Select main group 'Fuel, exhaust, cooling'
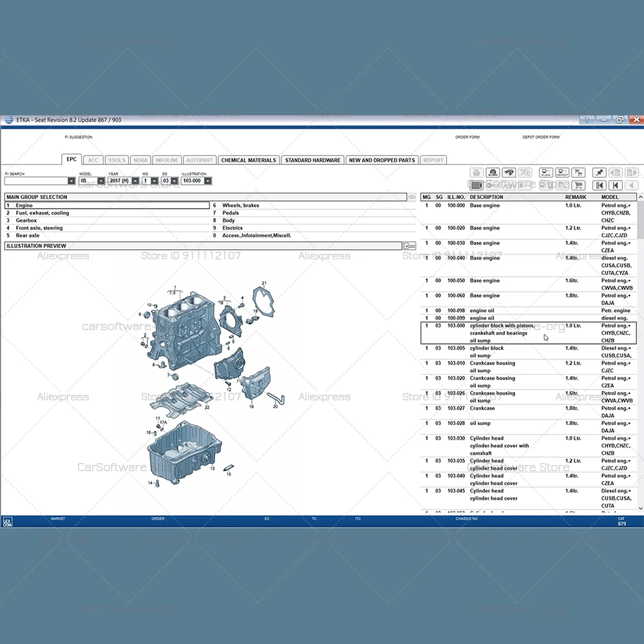 (107, 213)
